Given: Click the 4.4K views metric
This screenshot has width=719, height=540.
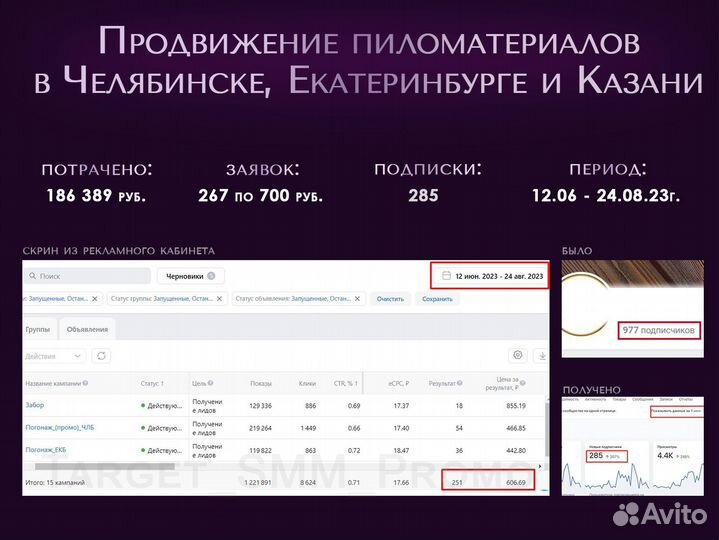Looking at the screenshot, I should pyautogui.click(x=665, y=456).
